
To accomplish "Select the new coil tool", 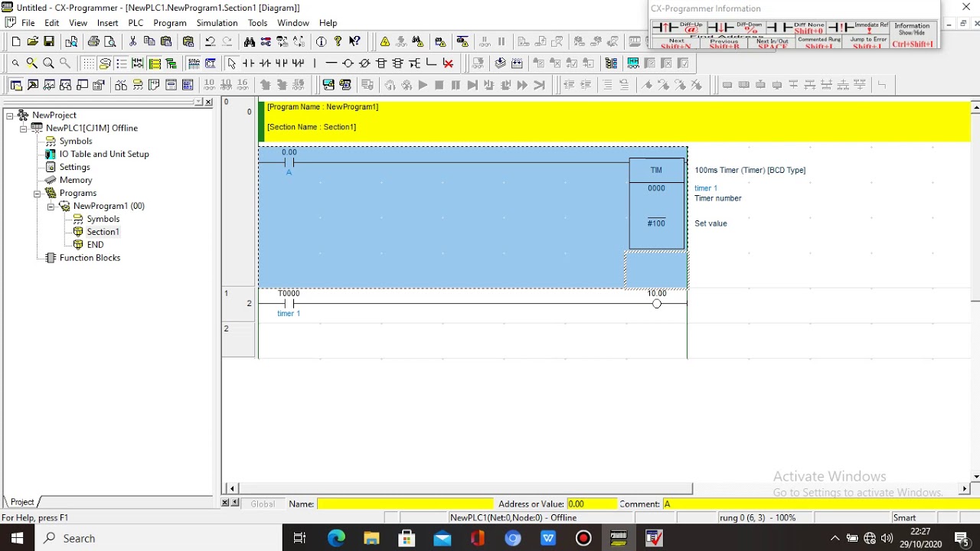I will 348,63.
